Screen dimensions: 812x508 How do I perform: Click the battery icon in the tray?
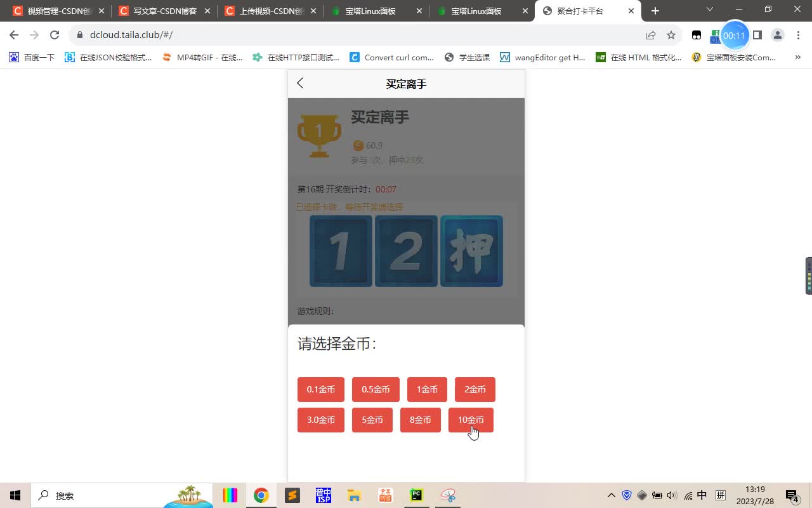[x=657, y=495]
